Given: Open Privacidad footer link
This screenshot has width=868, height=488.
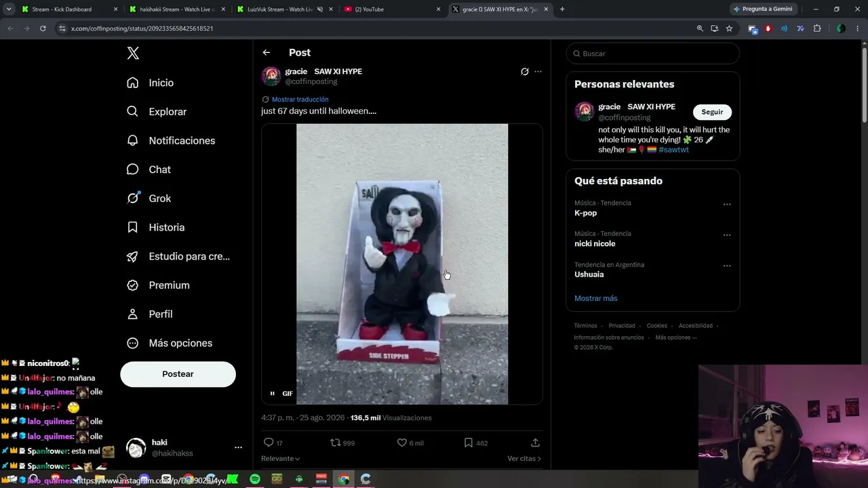Looking at the screenshot, I should pos(622,326).
